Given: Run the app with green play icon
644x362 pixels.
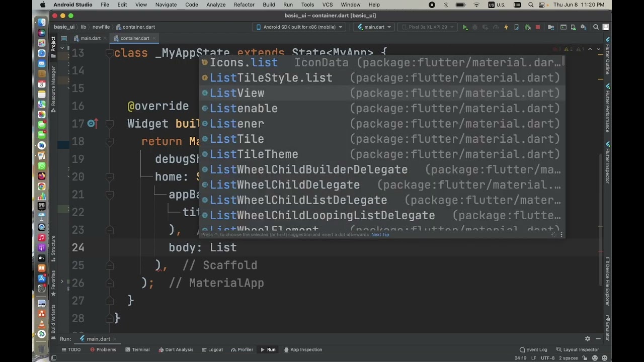Looking at the screenshot, I should coord(465,27).
